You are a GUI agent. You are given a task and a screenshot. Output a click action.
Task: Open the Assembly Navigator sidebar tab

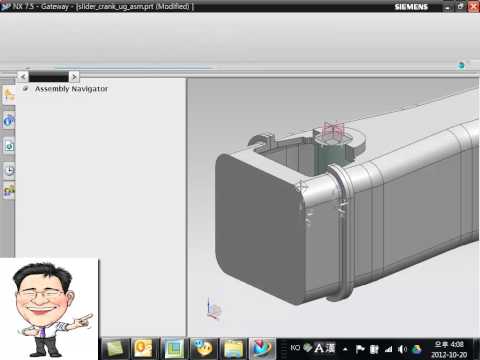click(x=9, y=96)
